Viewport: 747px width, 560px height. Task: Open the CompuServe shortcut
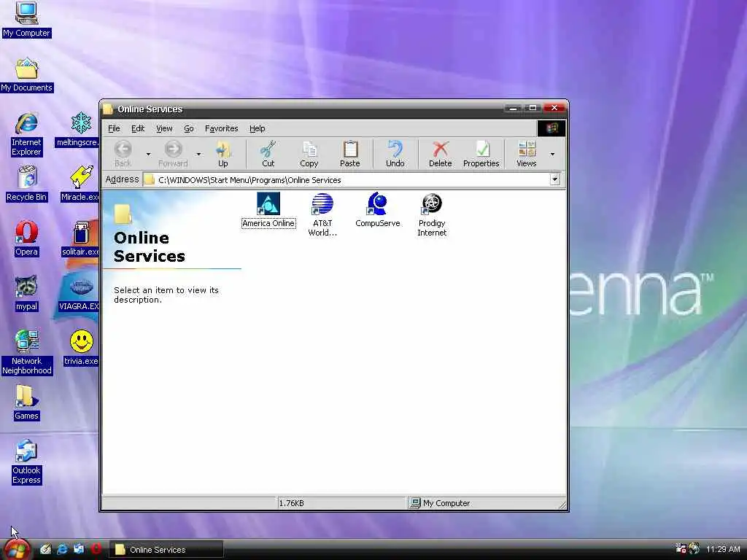point(377,210)
